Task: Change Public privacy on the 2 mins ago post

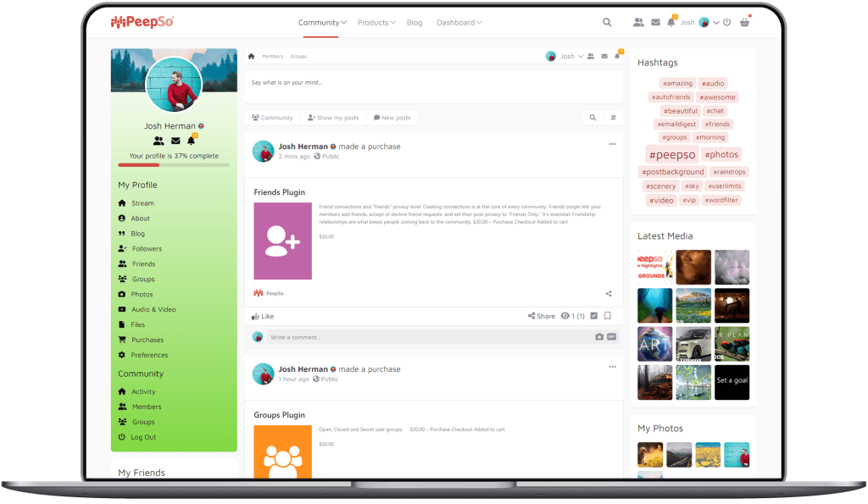Action: (326, 157)
